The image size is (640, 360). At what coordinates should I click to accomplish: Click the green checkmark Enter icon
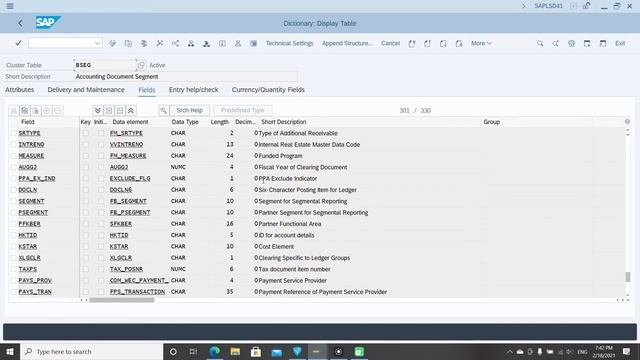click(x=18, y=43)
